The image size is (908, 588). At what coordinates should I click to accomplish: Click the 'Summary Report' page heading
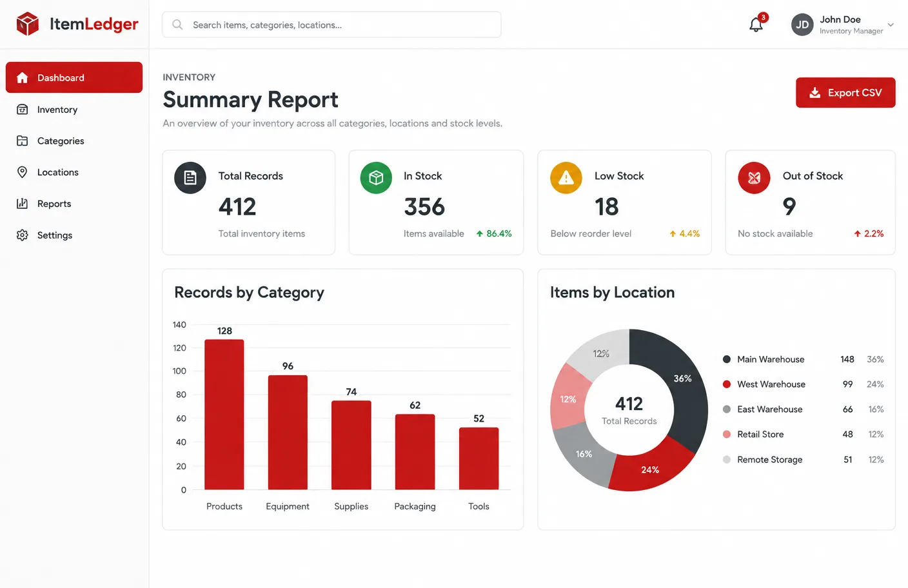click(x=250, y=100)
